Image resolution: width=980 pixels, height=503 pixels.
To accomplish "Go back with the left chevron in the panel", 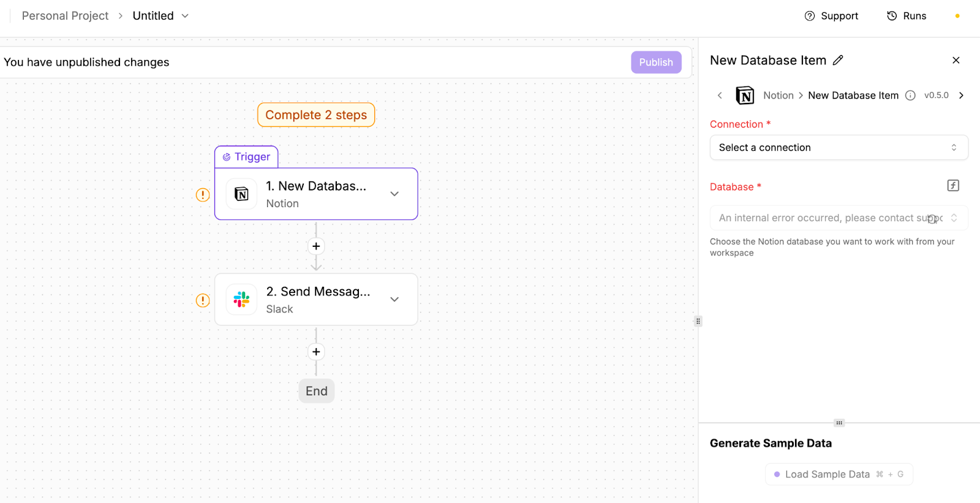I will (x=720, y=95).
